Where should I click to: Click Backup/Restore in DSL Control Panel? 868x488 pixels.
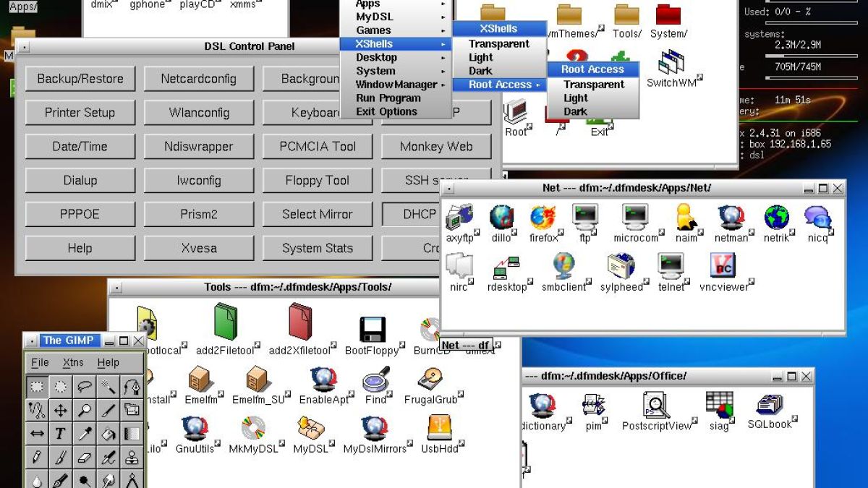(x=80, y=79)
